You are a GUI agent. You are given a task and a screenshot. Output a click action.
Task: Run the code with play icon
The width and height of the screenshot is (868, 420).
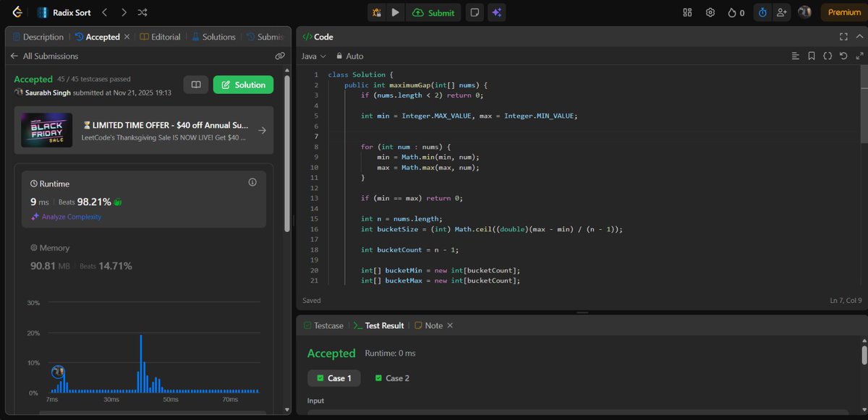[x=395, y=12]
